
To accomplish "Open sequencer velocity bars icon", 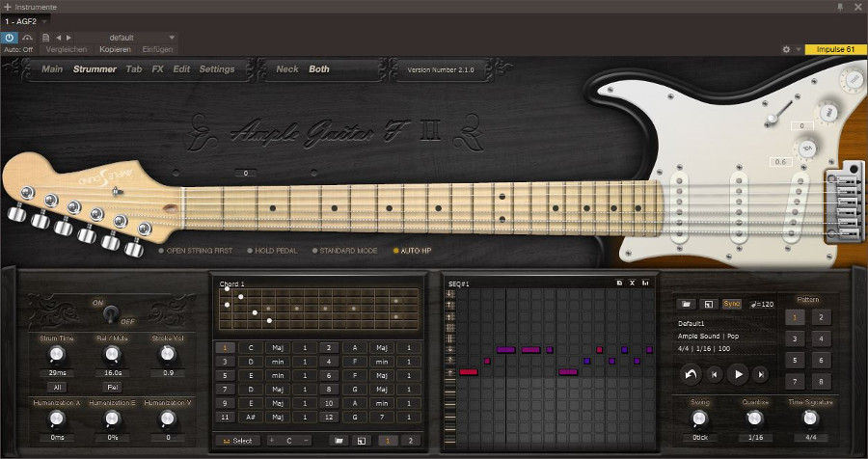I will (645, 283).
